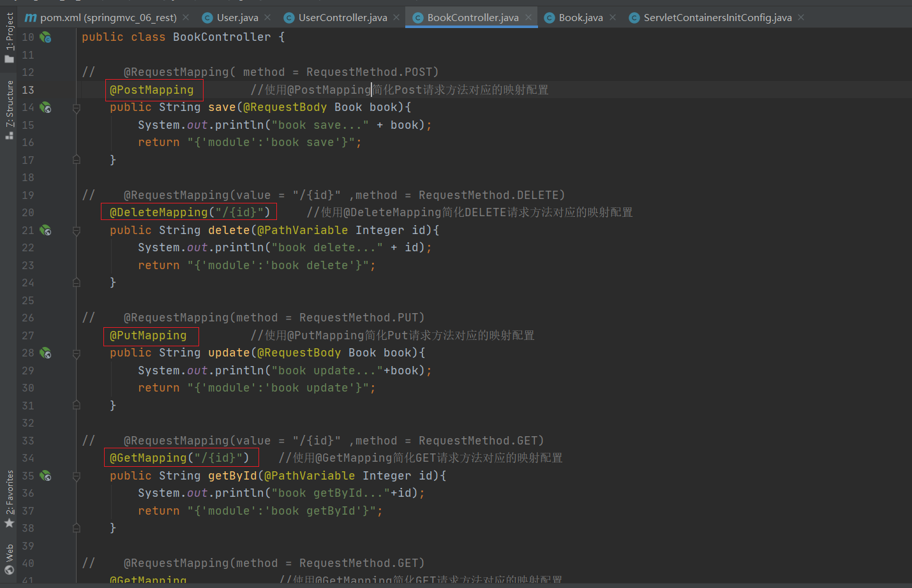Fold the getById method end marker line 38
Image resolution: width=912 pixels, height=588 pixels.
point(77,527)
